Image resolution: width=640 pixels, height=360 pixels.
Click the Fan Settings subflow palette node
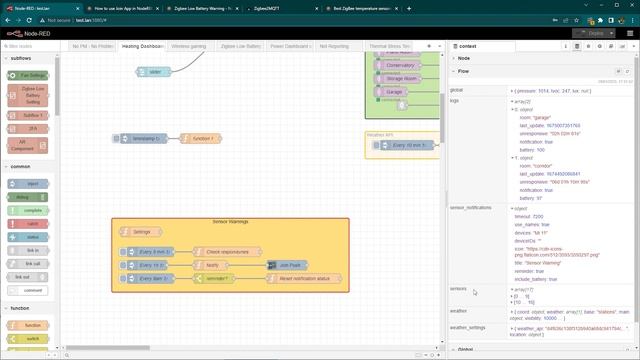(28, 76)
